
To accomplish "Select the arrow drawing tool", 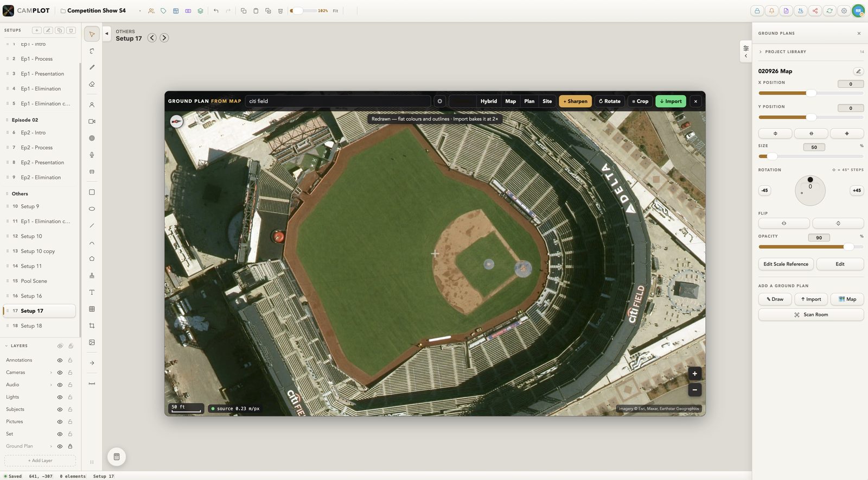I will pyautogui.click(x=92, y=363).
